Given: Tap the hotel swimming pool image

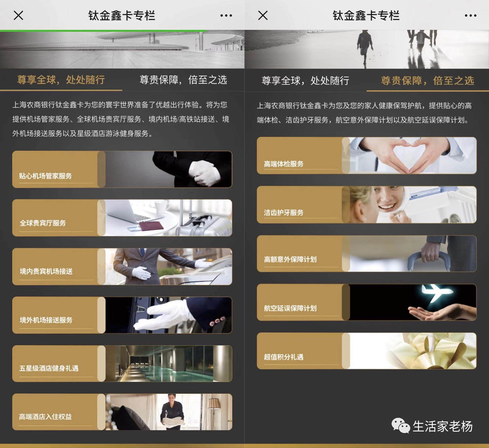Looking at the screenshot, I should point(168,364).
